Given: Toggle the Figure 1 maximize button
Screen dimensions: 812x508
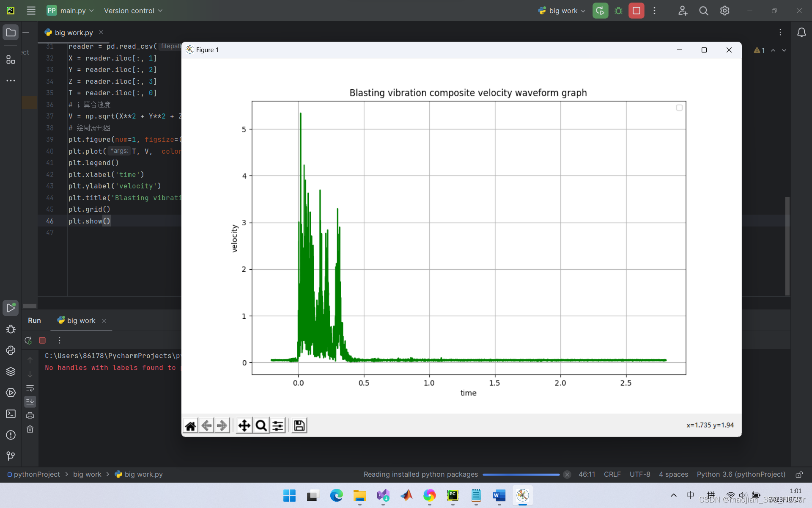Looking at the screenshot, I should pos(705,50).
